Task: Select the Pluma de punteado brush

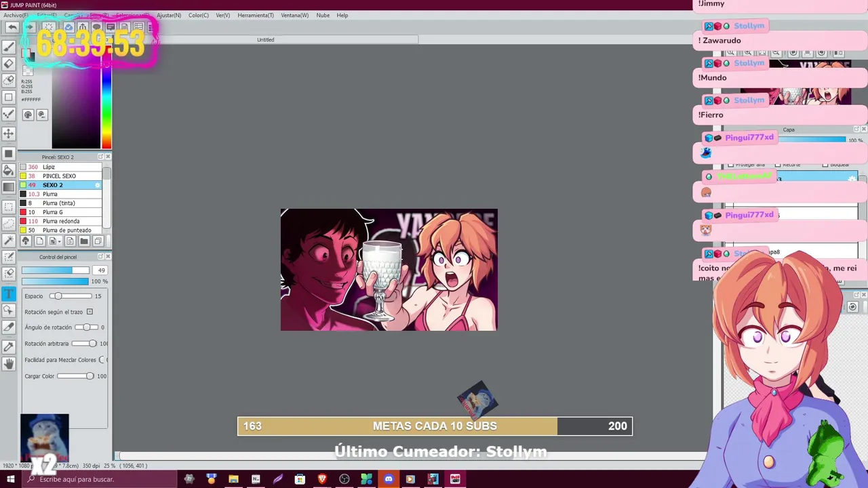Action: pos(60,230)
